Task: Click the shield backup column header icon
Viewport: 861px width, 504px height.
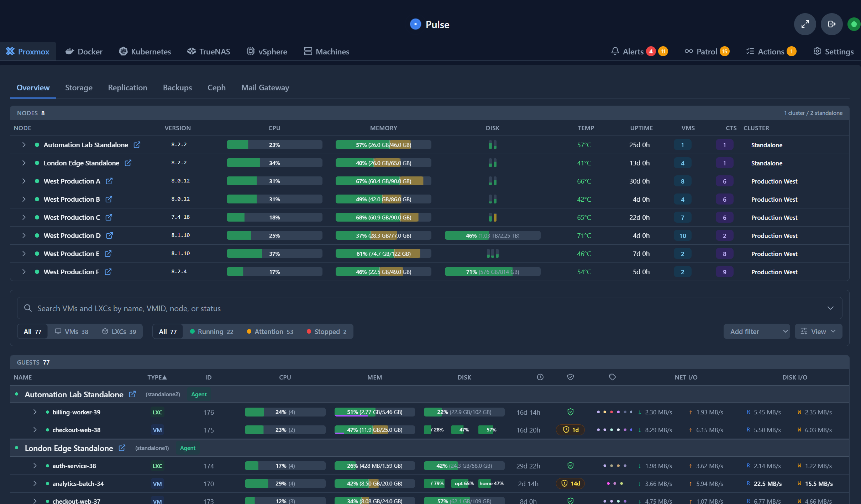Action: (570, 377)
